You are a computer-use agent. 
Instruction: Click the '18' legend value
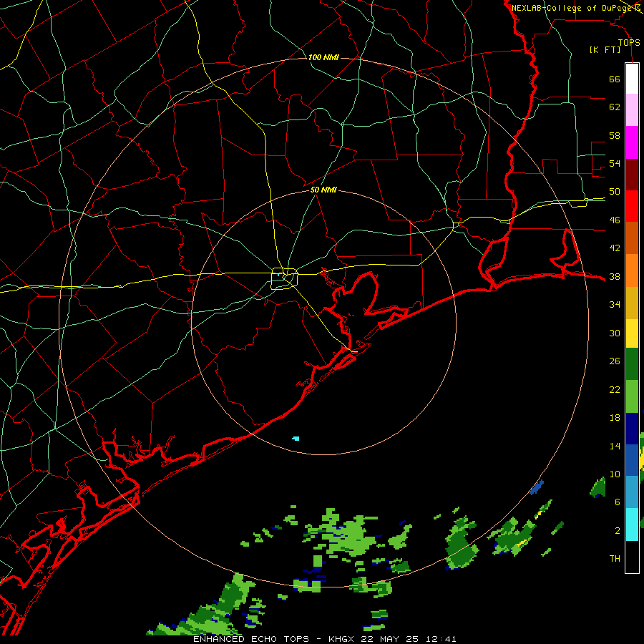(615, 418)
